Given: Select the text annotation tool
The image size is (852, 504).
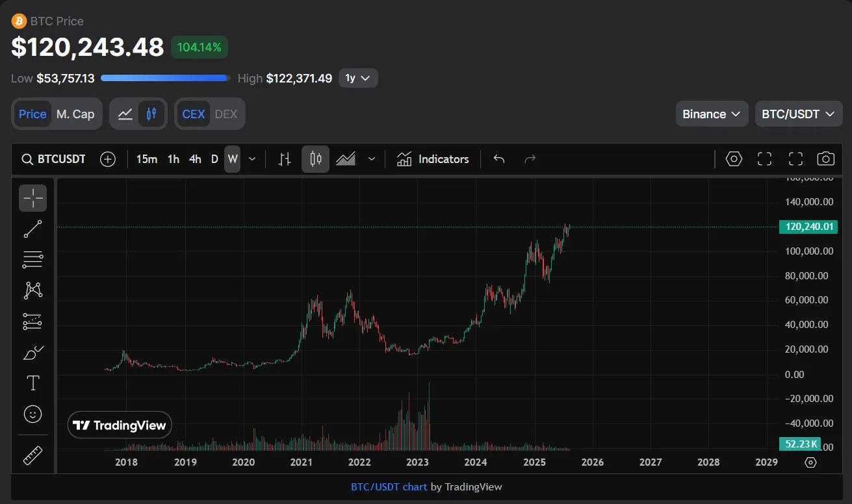Looking at the screenshot, I should (32, 383).
